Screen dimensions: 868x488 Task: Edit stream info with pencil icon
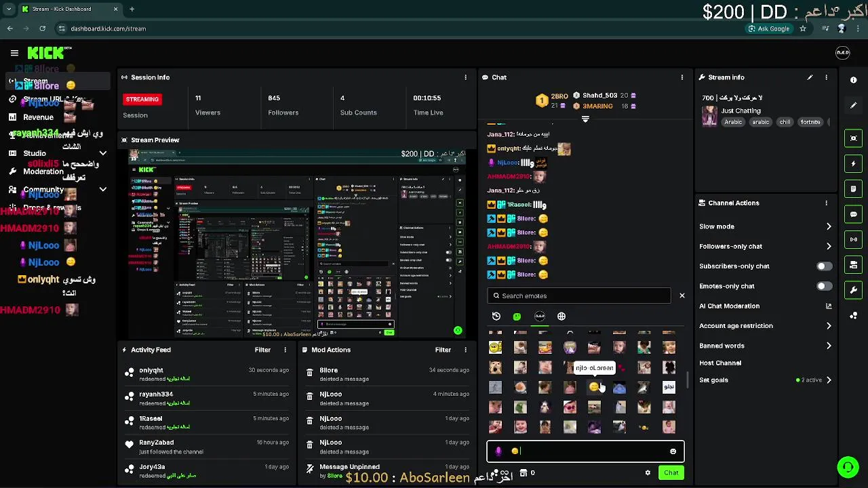tap(810, 77)
